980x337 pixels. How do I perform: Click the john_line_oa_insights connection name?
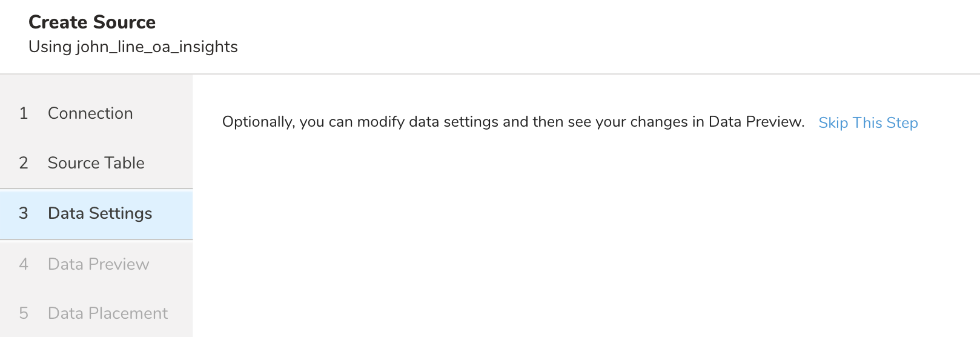pyautogui.click(x=157, y=47)
